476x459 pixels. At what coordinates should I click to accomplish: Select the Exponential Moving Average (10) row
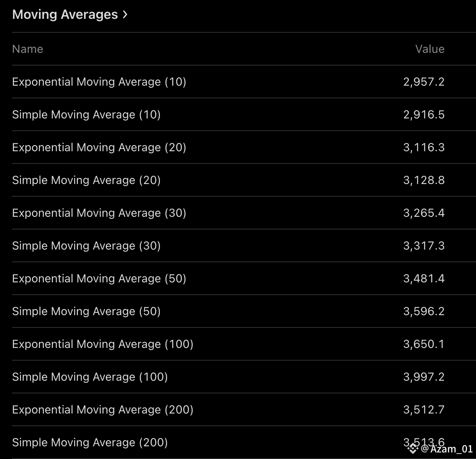click(99, 82)
